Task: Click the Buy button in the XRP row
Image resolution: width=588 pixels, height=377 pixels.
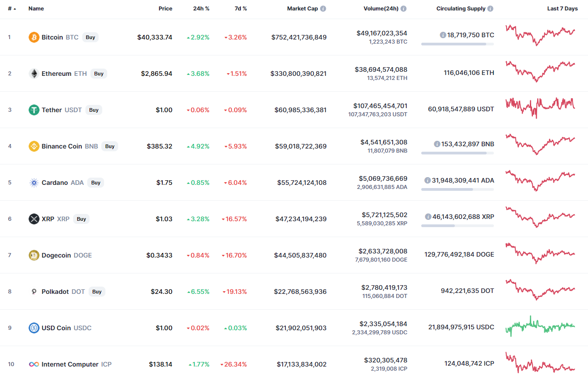Action: (81, 219)
